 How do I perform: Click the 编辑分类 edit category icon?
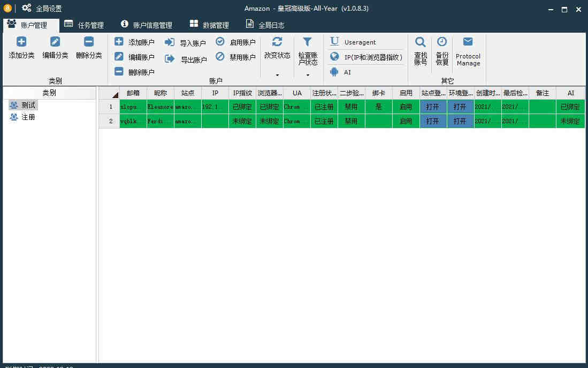pyautogui.click(x=55, y=42)
